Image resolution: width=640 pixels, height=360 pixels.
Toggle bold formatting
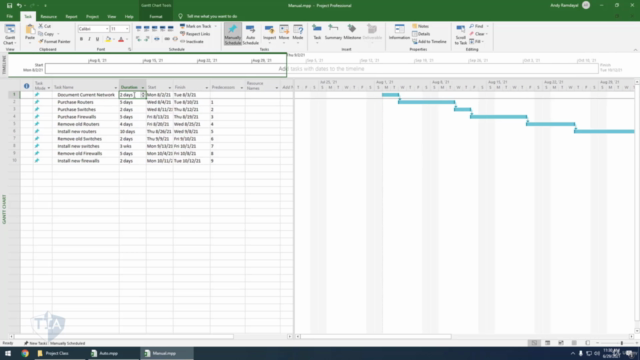click(81, 39)
